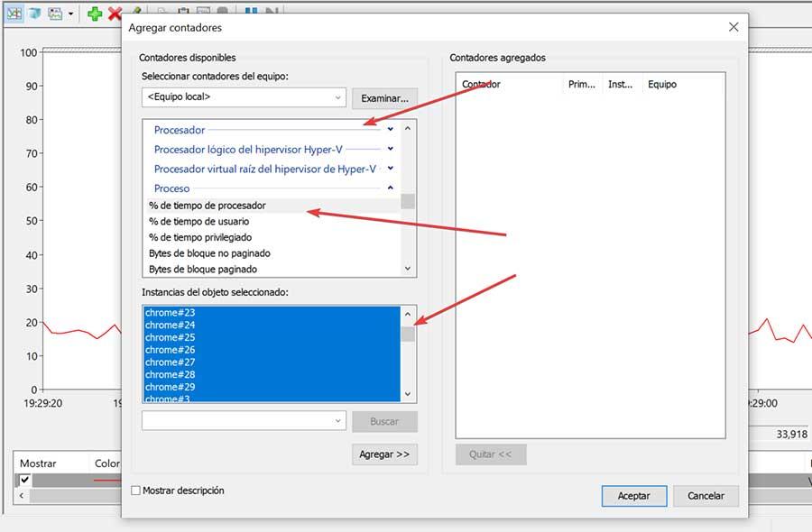Select instance chrome#26
The image size is (812, 532).
click(272, 350)
